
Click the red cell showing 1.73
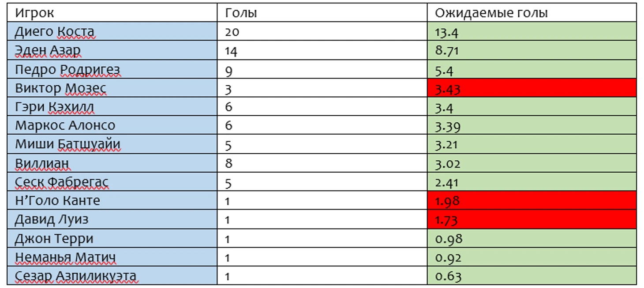click(532, 220)
